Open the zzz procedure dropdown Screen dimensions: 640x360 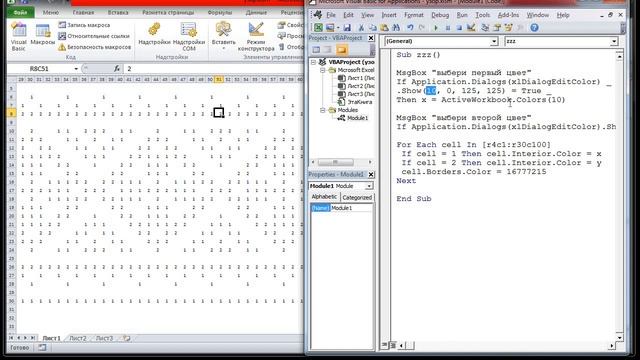click(x=614, y=41)
